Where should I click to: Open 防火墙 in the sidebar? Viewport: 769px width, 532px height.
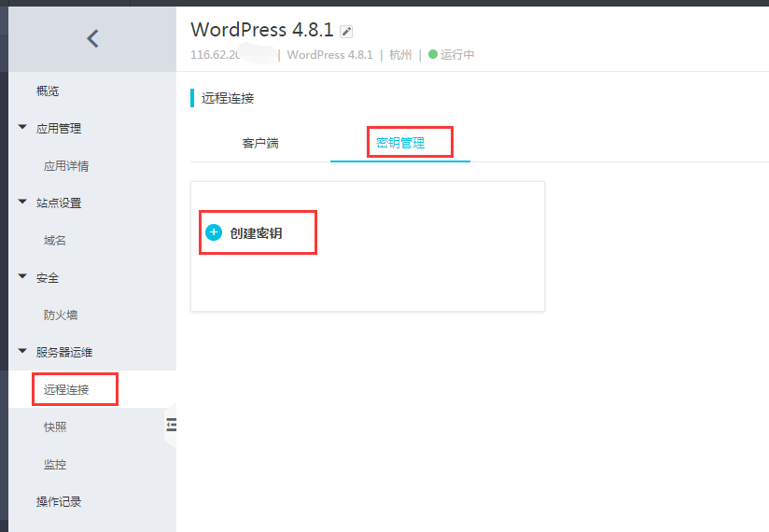coord(61,315)
